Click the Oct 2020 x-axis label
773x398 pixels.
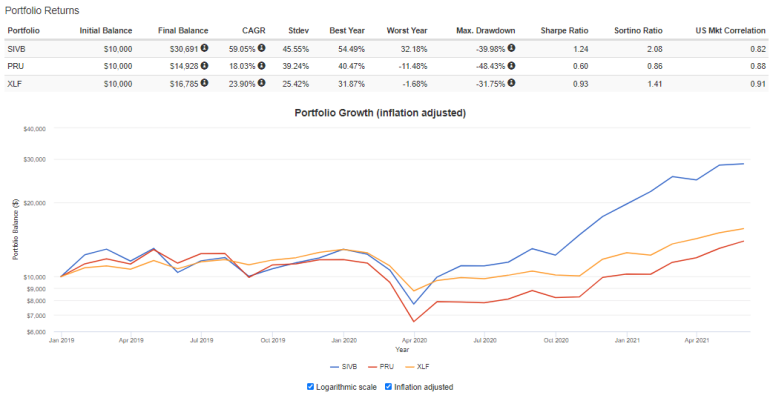[x=556, y=340]
